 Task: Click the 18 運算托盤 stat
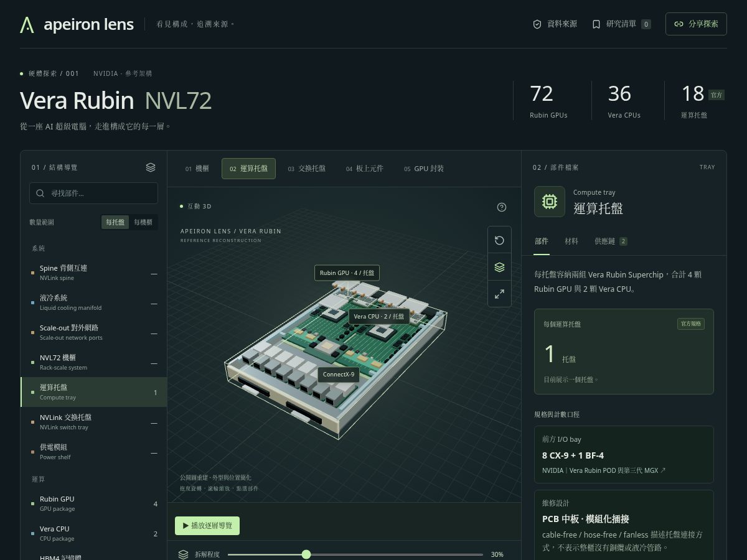[702, 101]
